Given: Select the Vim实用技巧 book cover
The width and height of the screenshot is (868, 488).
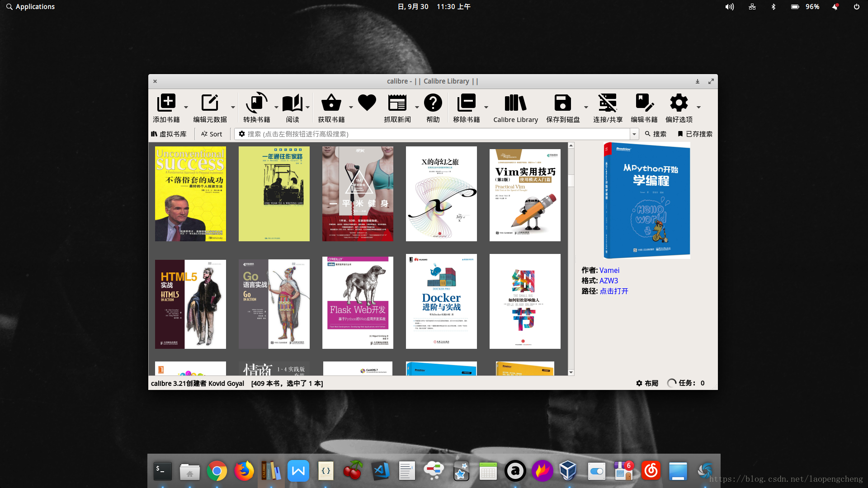Looking at the screenshot, I should tap(525, 195).
